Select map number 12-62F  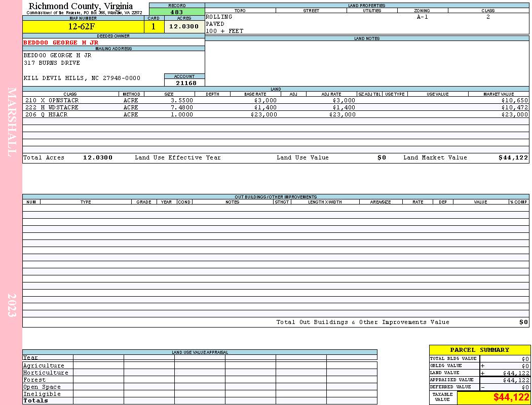click(82, 26)
